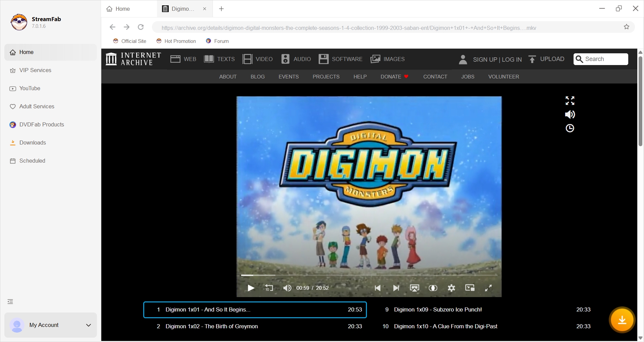
Task: Open the history clock icon beside the player
Action: [570, 128]
